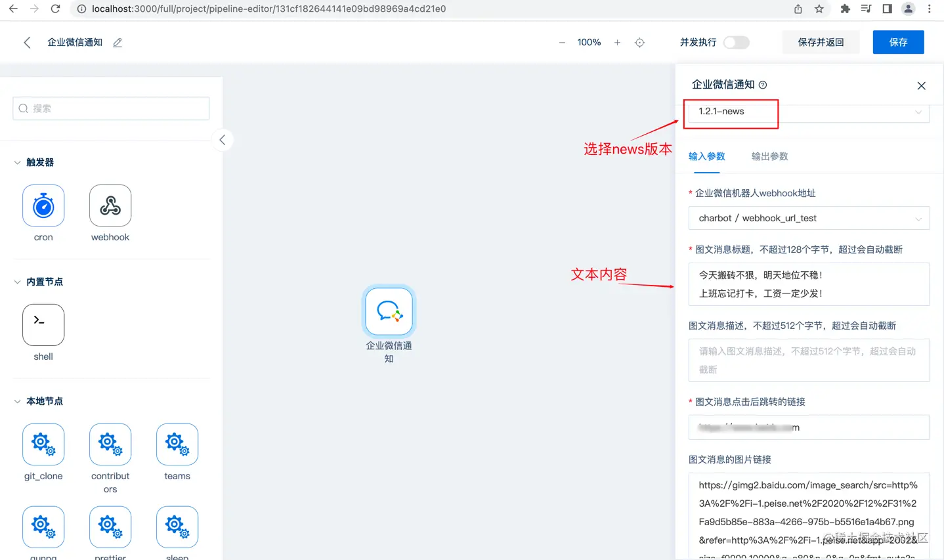944x560 pixels.
Task: Click the browser address bar URL
Action: click(x=268, y=9)
